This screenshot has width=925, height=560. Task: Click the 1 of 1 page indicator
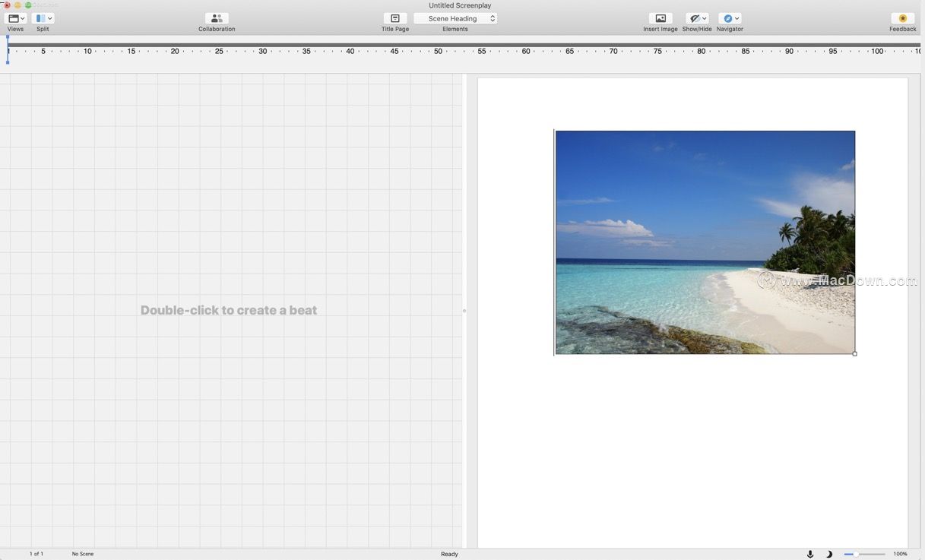pos(36,554)
